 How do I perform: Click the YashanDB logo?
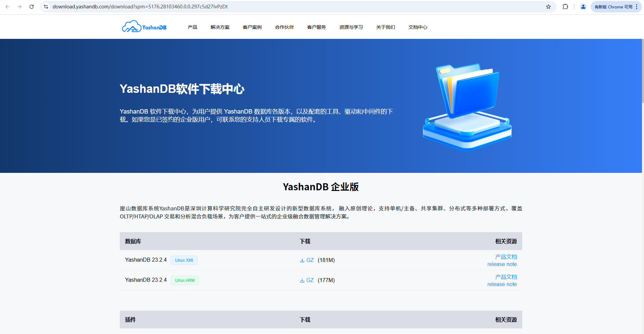pyautogui.click(x=144, y=26)
